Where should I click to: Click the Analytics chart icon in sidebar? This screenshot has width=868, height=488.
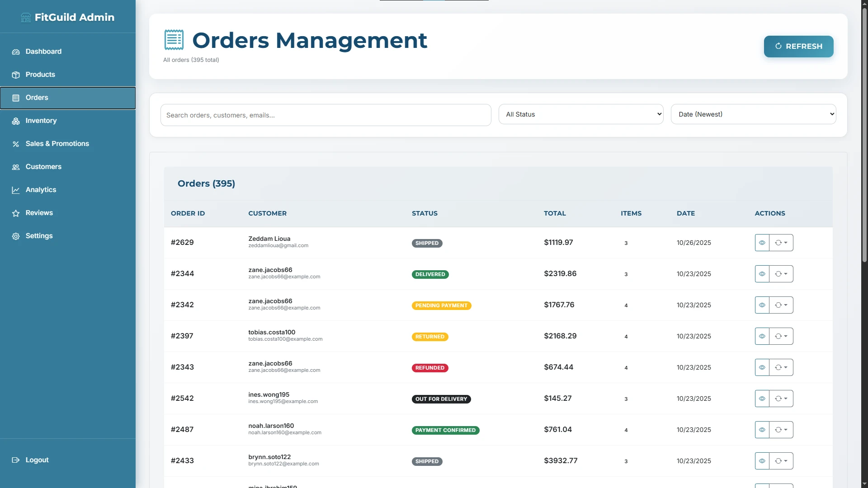pyautogui.click(x=16, y=190)
